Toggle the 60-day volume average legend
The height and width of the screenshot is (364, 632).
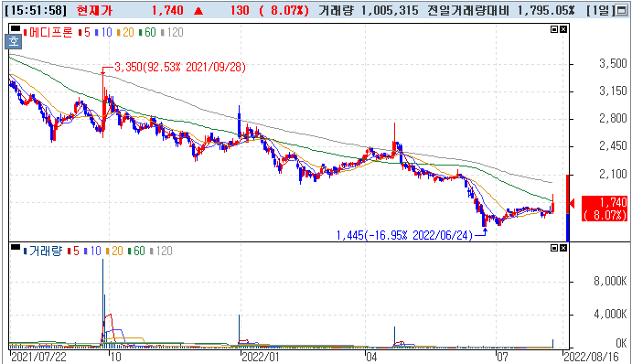pyautogui.click(x=136, y=251)
